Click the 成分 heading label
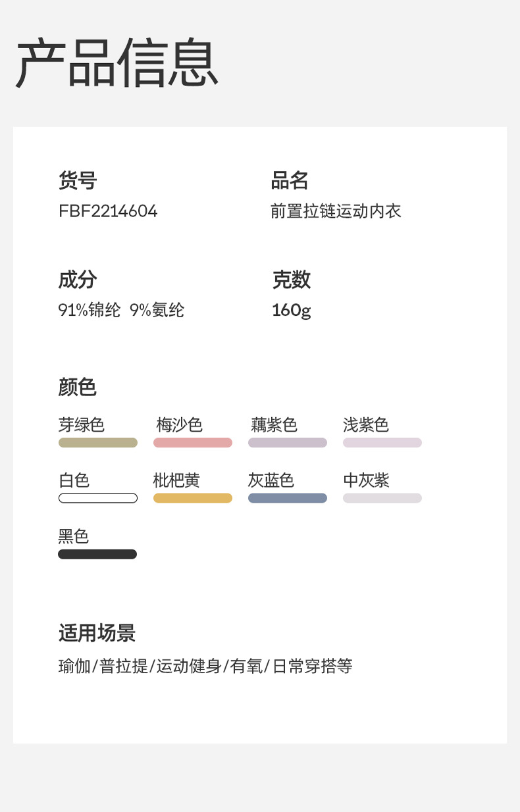The image size is (520, 812). coord(78,280)
